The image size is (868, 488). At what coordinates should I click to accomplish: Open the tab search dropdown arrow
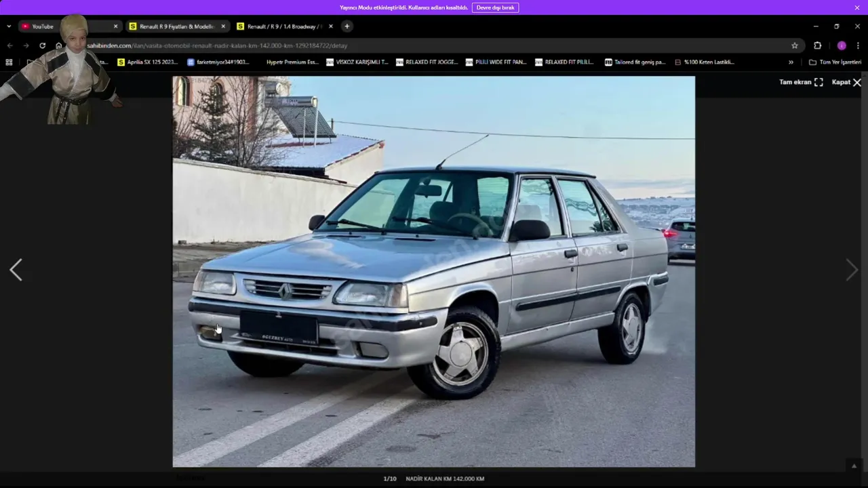(x=9, y=26)
